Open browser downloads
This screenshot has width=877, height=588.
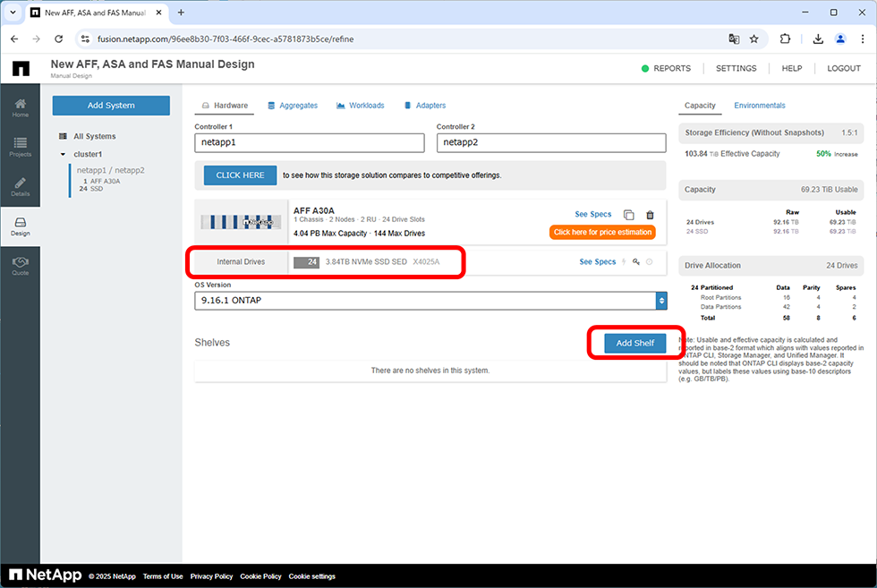[x=818, y=38]
